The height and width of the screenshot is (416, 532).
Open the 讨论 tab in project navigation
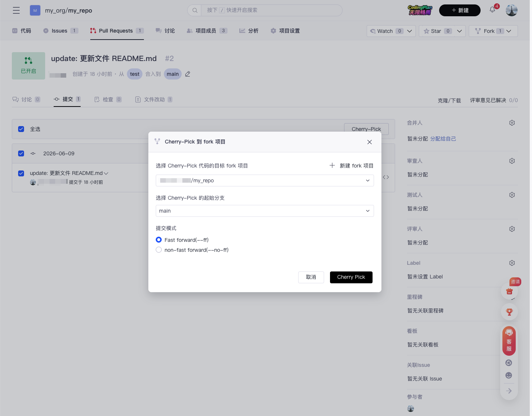tap(165, 31)
